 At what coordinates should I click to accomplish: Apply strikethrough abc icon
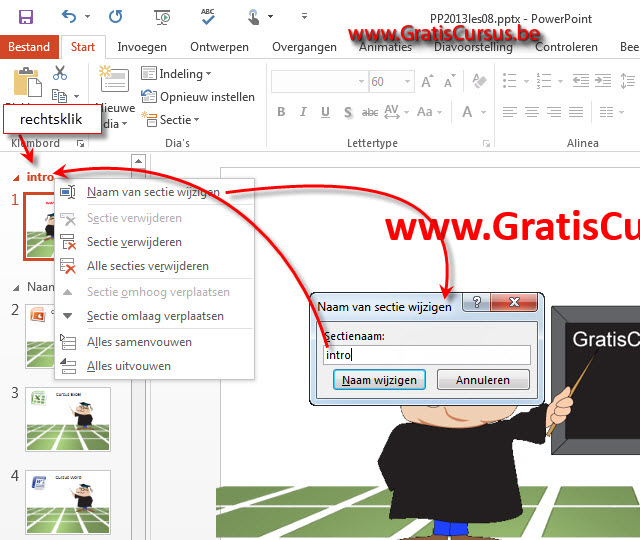[370, 112]
